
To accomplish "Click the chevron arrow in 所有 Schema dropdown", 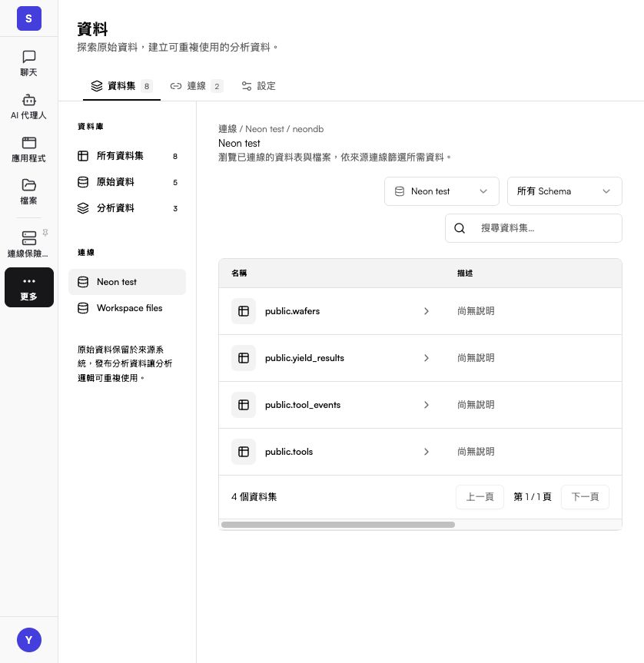I will (606, 191).
